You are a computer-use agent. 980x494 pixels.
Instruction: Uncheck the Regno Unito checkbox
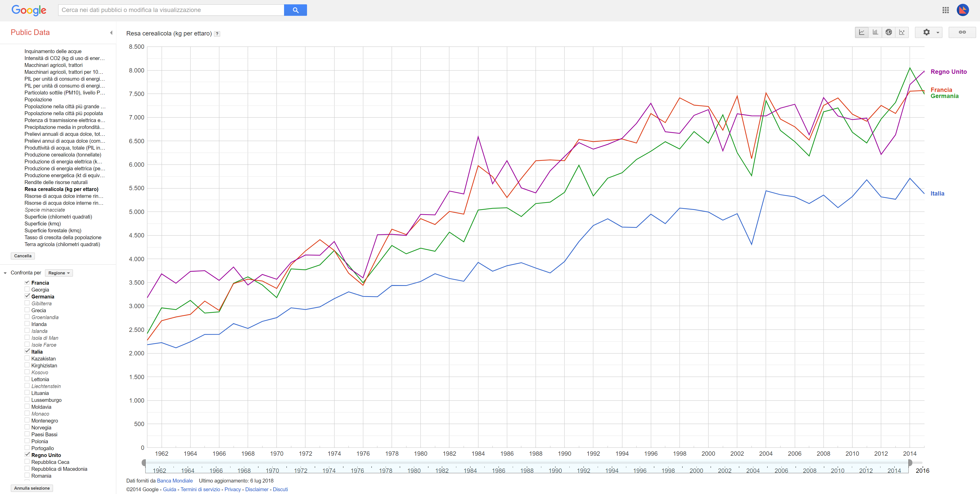tap(27, 455)
